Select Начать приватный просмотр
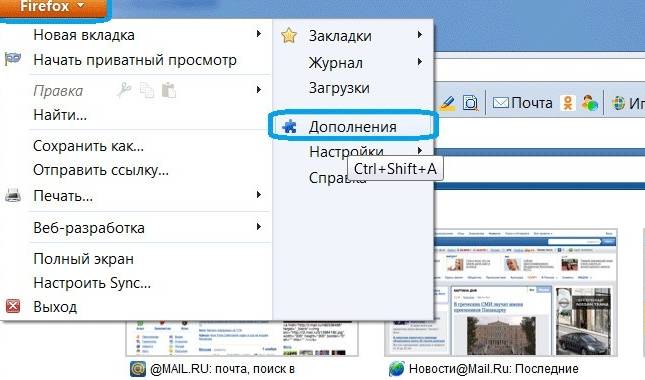The image size is (645, 380). tap(136, 60)
